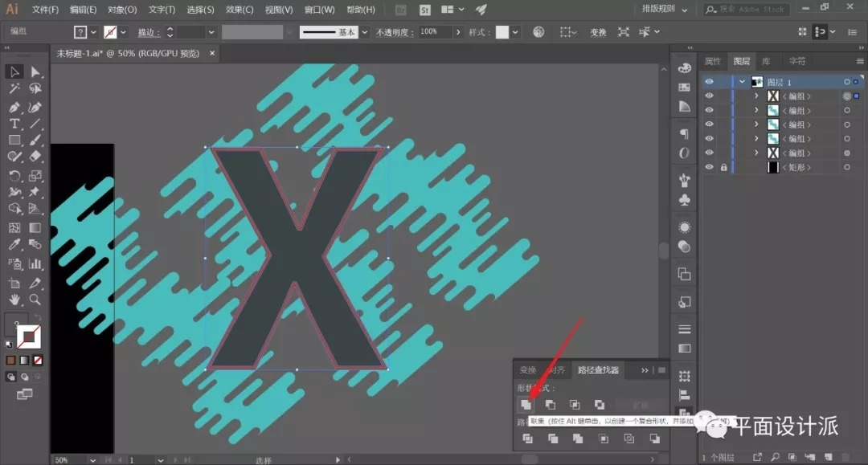868x465 pixels.
Task: Select the Mesh tool
Action: click(x=14, y=228)
